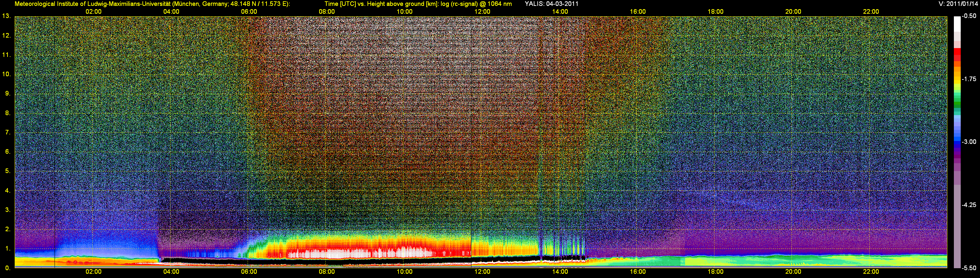The image size is (980, 278).
Task: Click the 08:00 label on the lower time axis
Action: 327,272
